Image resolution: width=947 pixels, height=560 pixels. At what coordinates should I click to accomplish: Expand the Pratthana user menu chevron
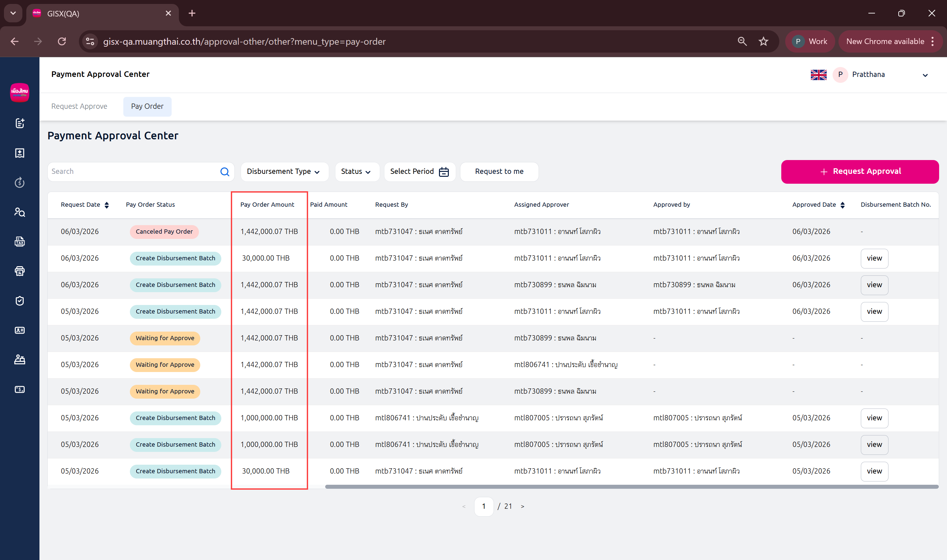[925, 75]
